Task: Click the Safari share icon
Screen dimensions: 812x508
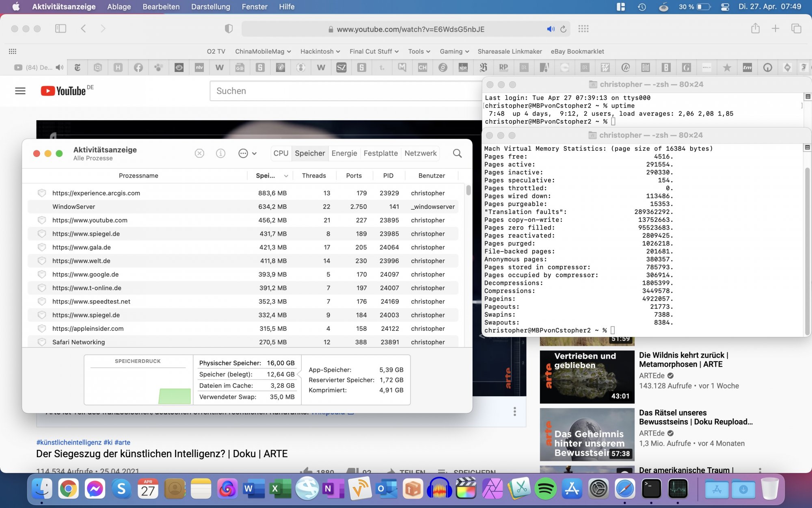Action: (x=755, y=28)
